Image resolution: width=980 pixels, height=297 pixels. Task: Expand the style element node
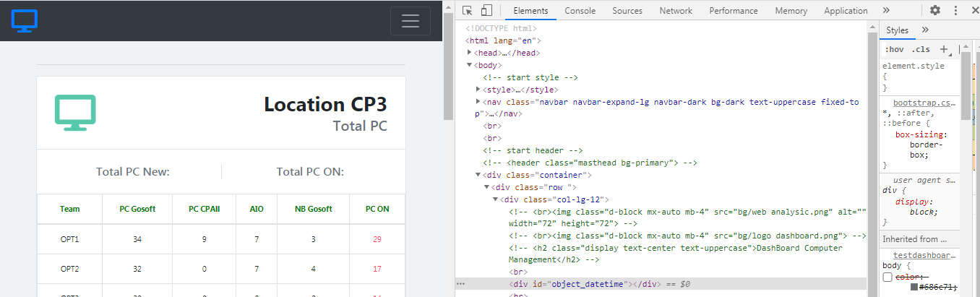tap(478, 90)
